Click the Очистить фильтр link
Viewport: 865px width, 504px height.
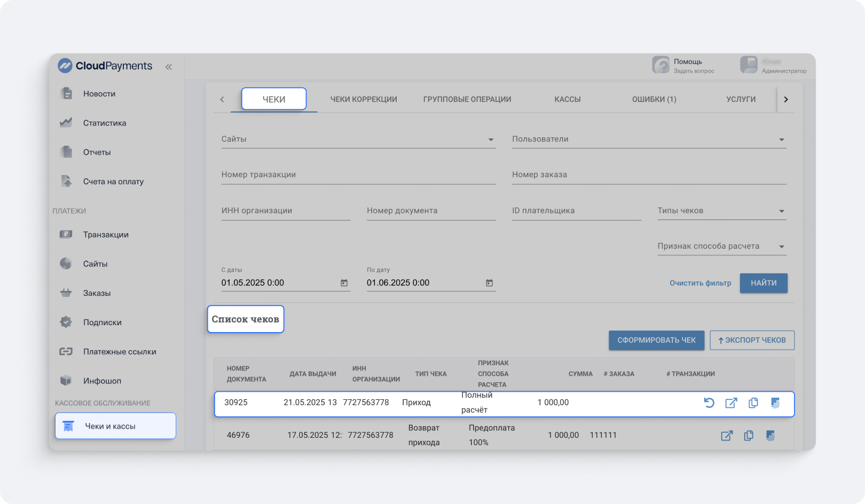click(700, 283)
